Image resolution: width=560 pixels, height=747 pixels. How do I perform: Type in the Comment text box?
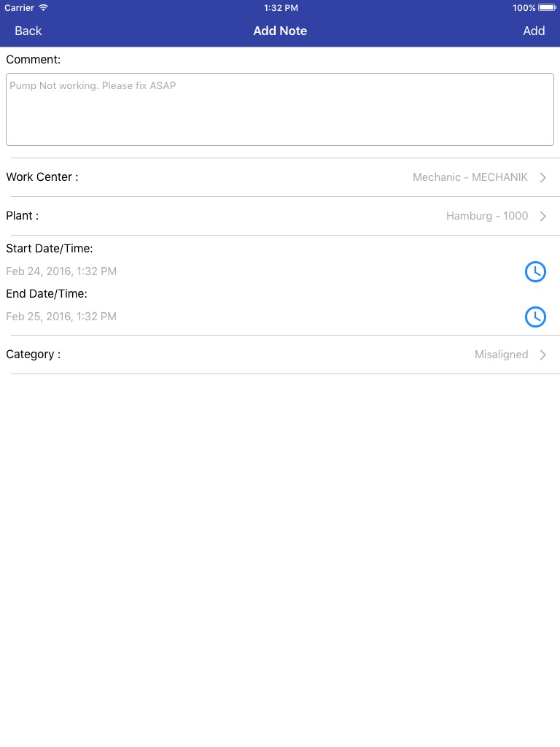(280, 109)
